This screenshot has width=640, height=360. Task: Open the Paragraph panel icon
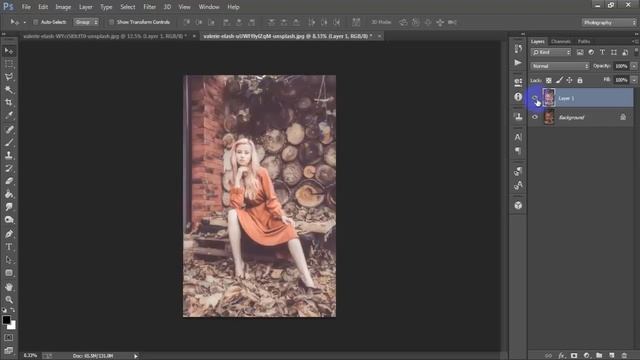(518, 151)
